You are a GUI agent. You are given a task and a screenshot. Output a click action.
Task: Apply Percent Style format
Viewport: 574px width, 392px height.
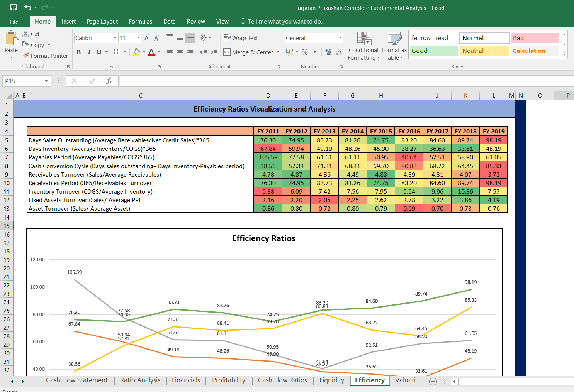[305, 52]
